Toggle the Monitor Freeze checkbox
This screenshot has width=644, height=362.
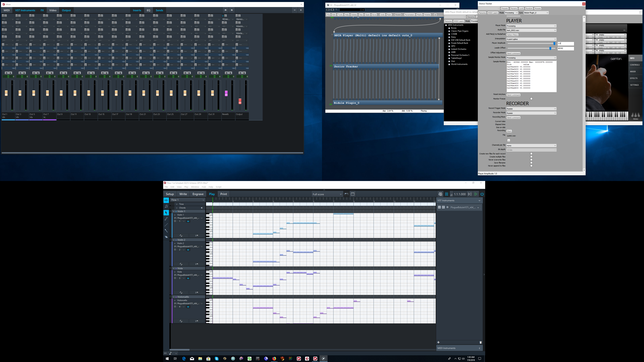[531, 99]
